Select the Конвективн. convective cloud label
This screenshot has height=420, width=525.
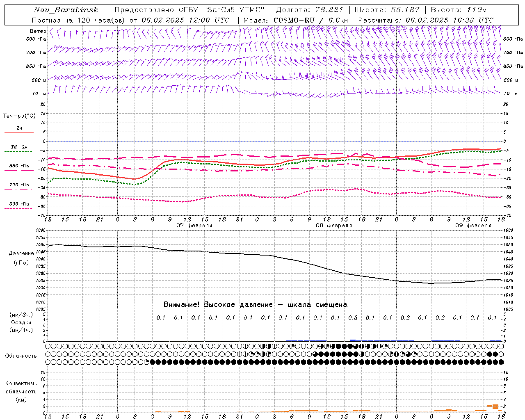[21, 383]
